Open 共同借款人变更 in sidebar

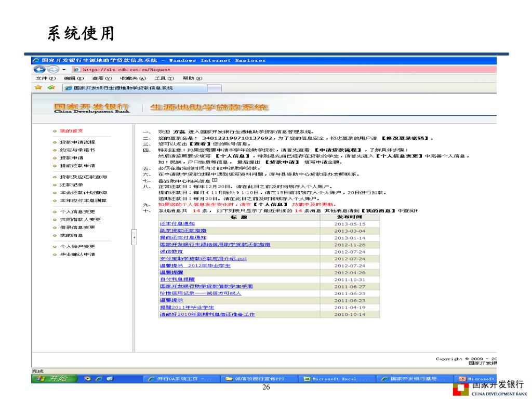81,220
